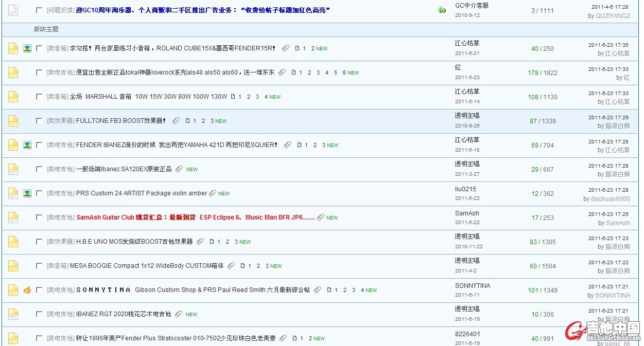Screen dimensions: 644x346
Task: Click folder icon of MARSHALL 音箱 thread
Action: click(13, 97)
